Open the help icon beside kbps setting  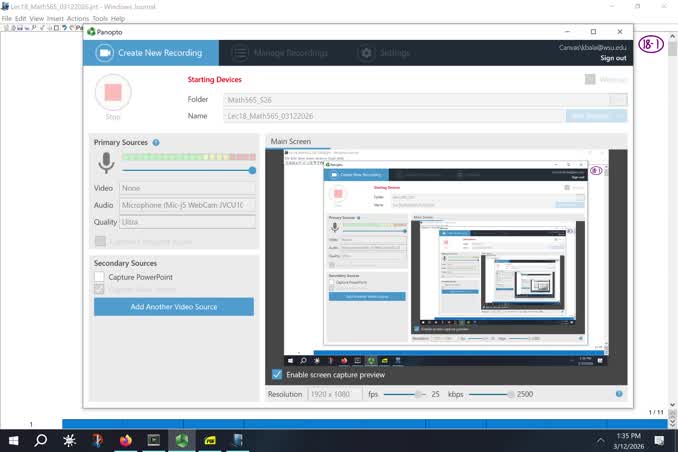tap(619, 394)
